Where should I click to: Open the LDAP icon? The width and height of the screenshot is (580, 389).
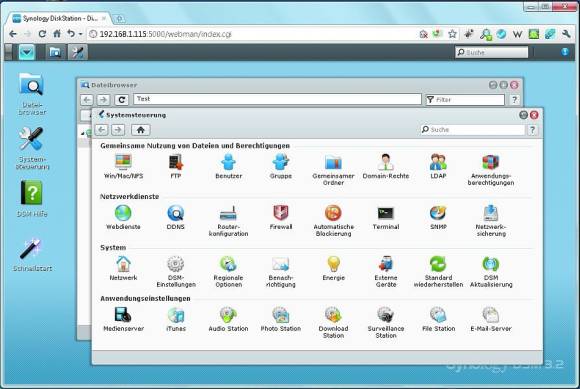coord(438,166)
